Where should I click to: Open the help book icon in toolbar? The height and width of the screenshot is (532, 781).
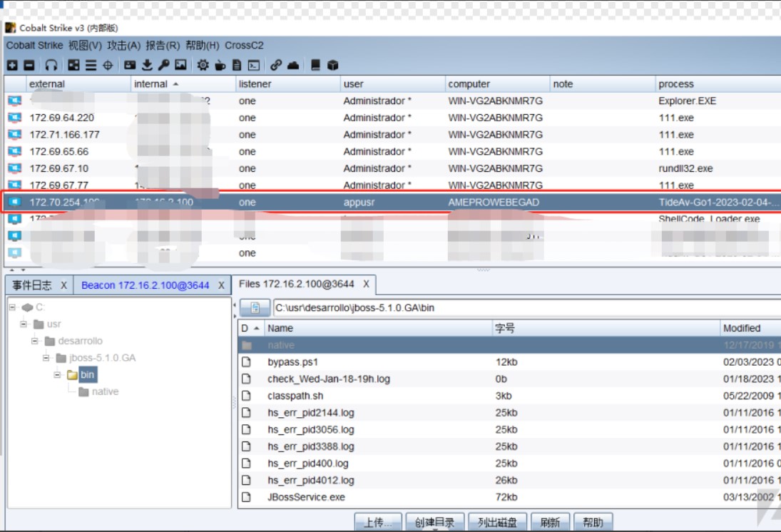[x=315, y=66]
